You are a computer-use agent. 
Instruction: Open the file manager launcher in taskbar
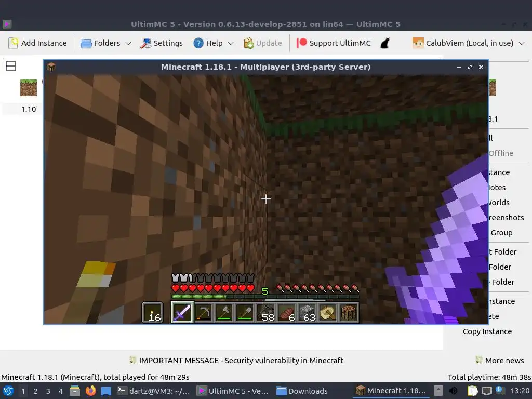click(x=75, y=391)
